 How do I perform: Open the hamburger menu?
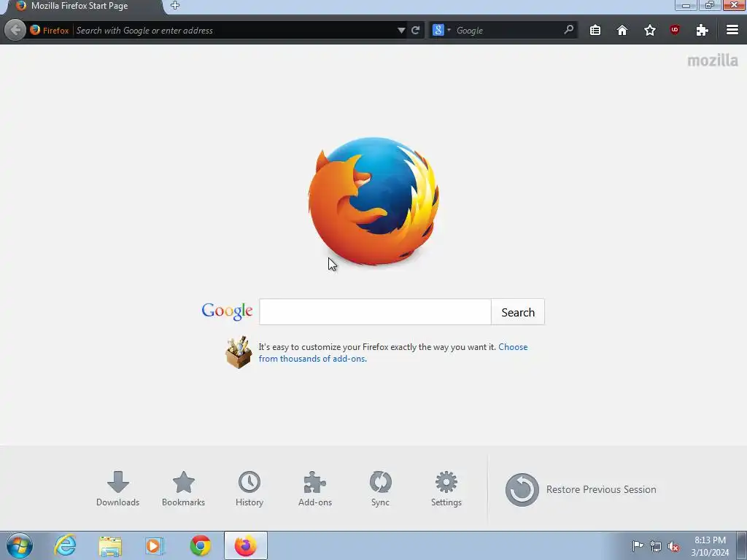[732, 30]
